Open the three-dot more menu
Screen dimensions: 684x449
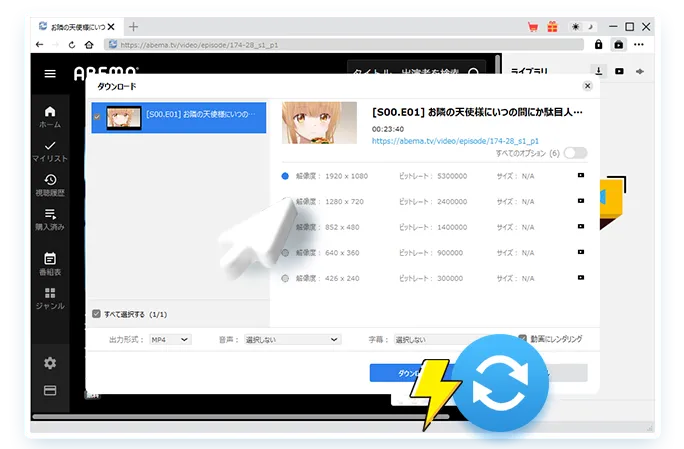(x=639, y=45)
